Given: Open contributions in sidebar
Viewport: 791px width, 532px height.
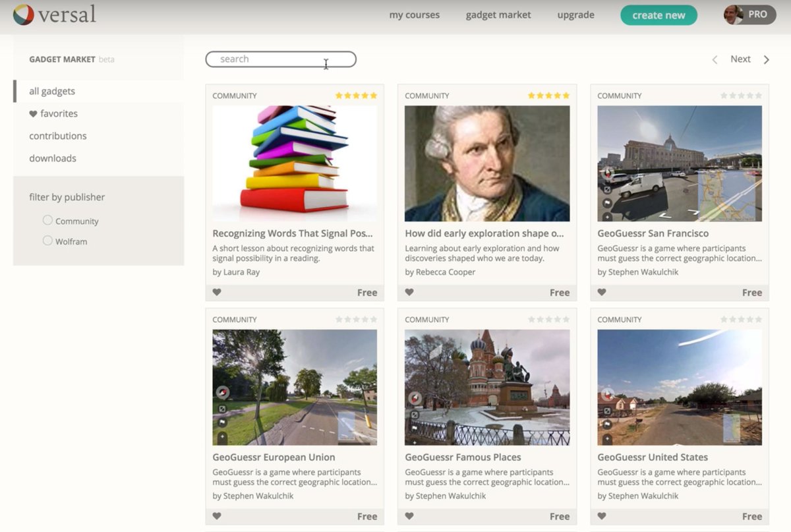Looking at the screenshot, I should [x=58, y=136].
